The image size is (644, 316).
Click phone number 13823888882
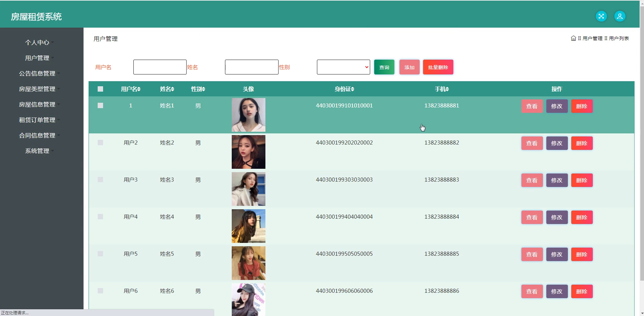442,143
